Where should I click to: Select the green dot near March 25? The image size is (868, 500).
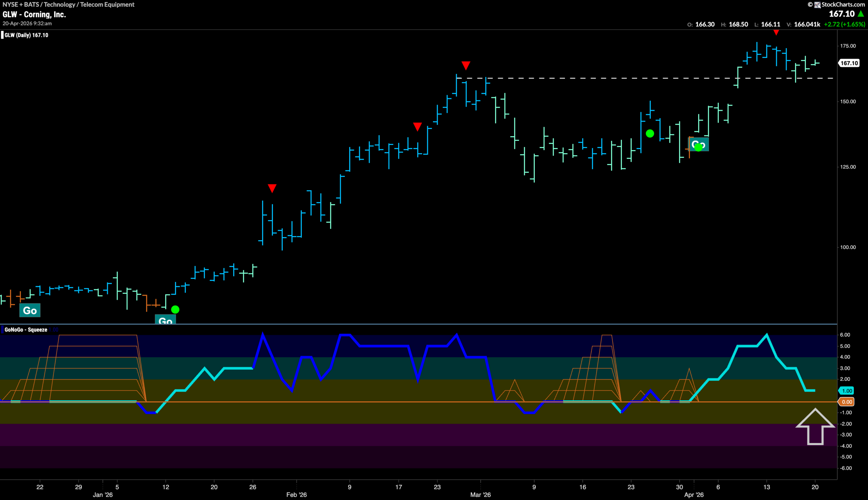649,133
